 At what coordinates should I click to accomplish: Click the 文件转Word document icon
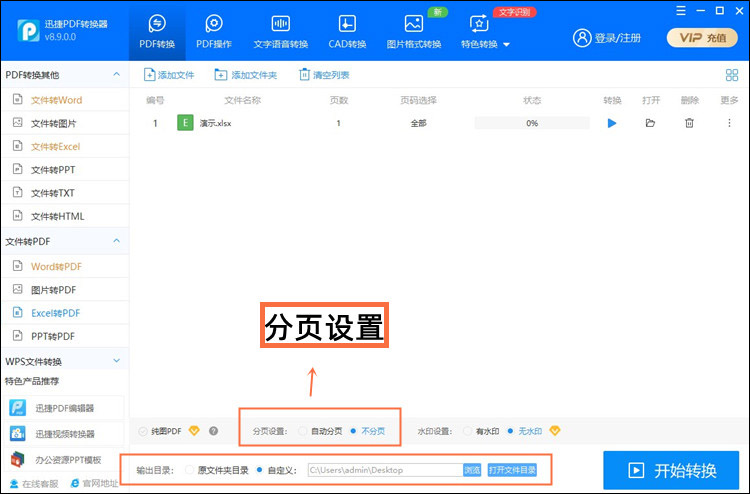(18, 99)
